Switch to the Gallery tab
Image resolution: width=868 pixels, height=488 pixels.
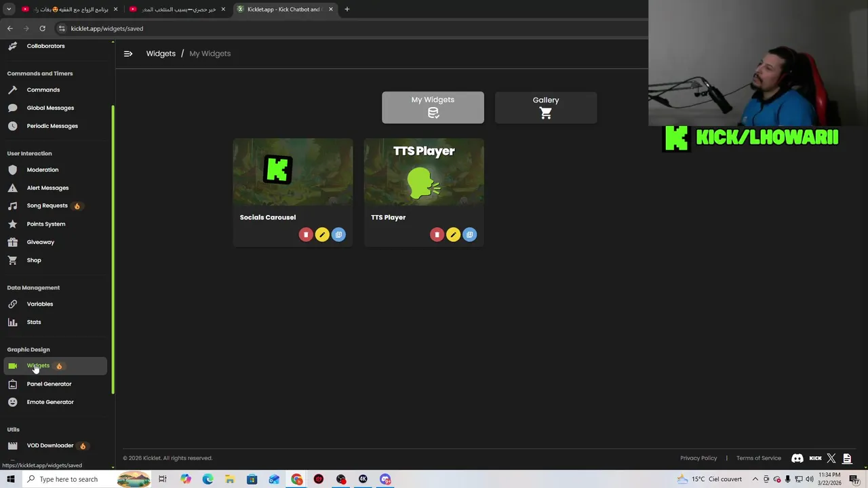(x=546, y=108)
